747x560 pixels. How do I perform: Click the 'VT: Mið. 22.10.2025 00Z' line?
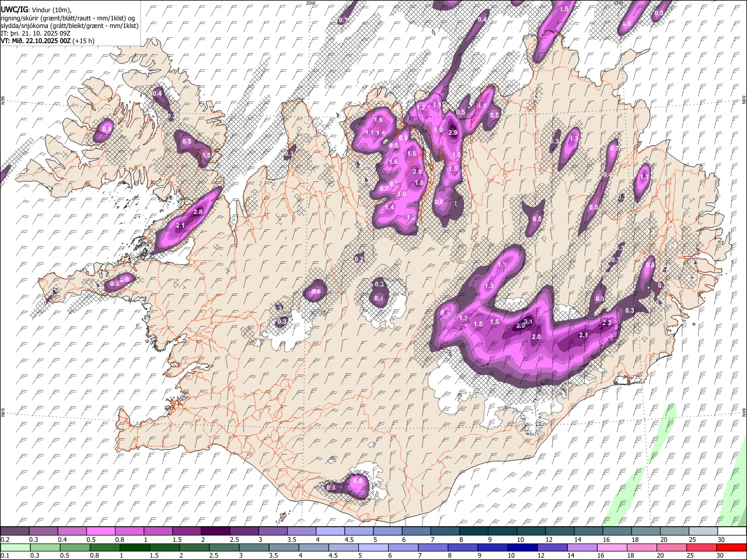pos(36,41)
